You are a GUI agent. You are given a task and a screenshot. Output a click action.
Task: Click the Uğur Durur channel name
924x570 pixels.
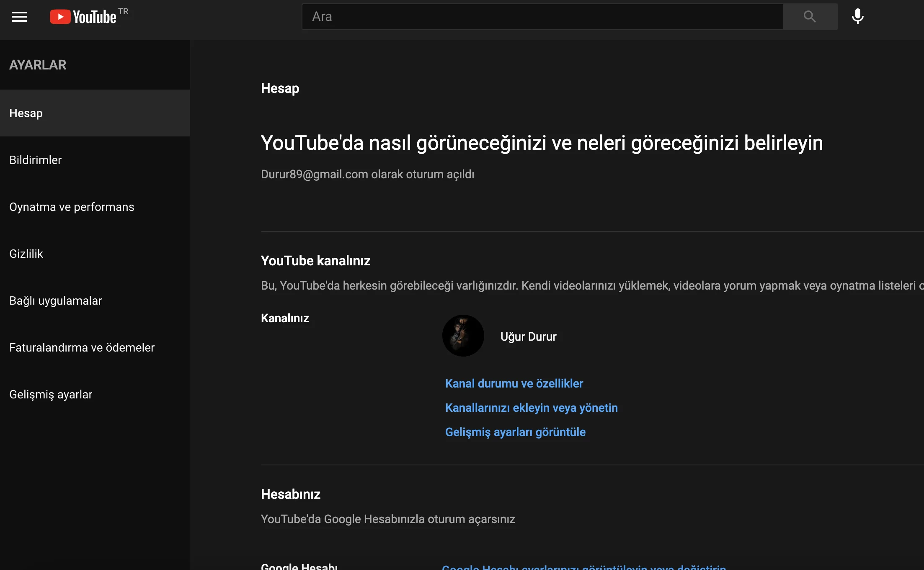pos(528,336)
